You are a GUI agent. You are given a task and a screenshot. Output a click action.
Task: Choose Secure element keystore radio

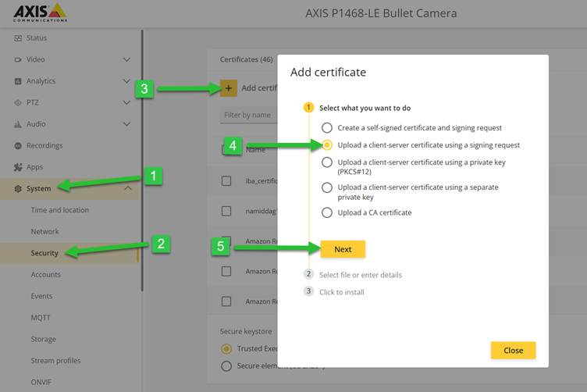tap(226, 365)
